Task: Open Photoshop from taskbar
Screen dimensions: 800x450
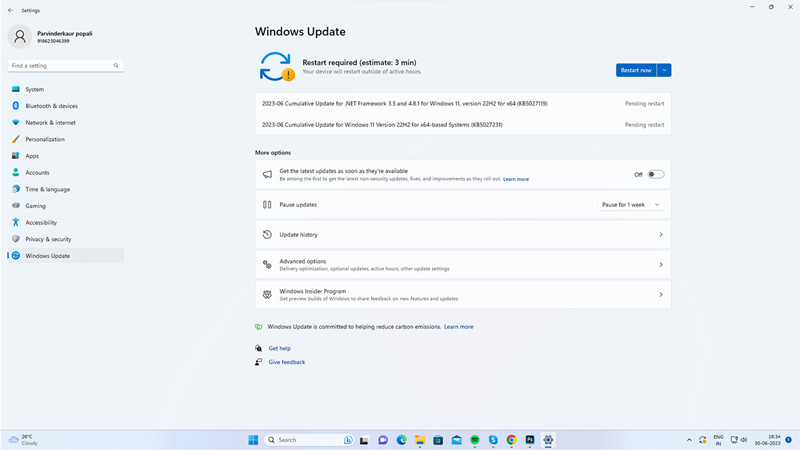Action: coord(530,440)
